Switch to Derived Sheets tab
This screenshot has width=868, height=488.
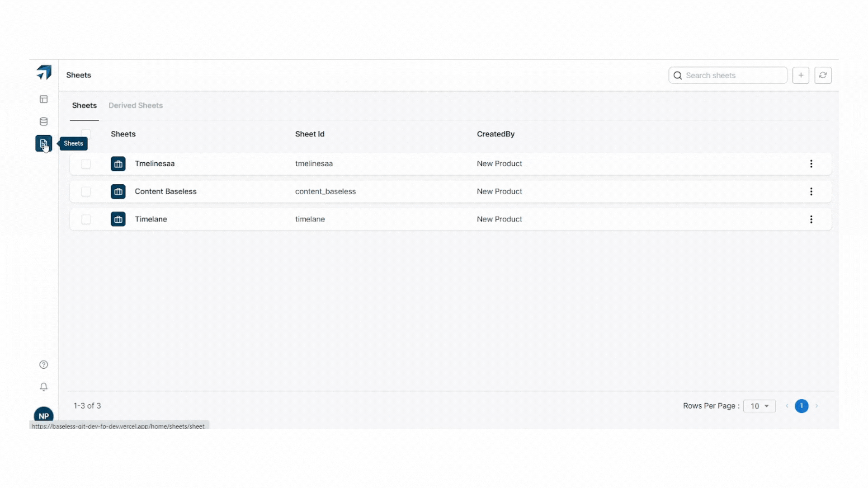pyautogui.click(x=135, y=105)
